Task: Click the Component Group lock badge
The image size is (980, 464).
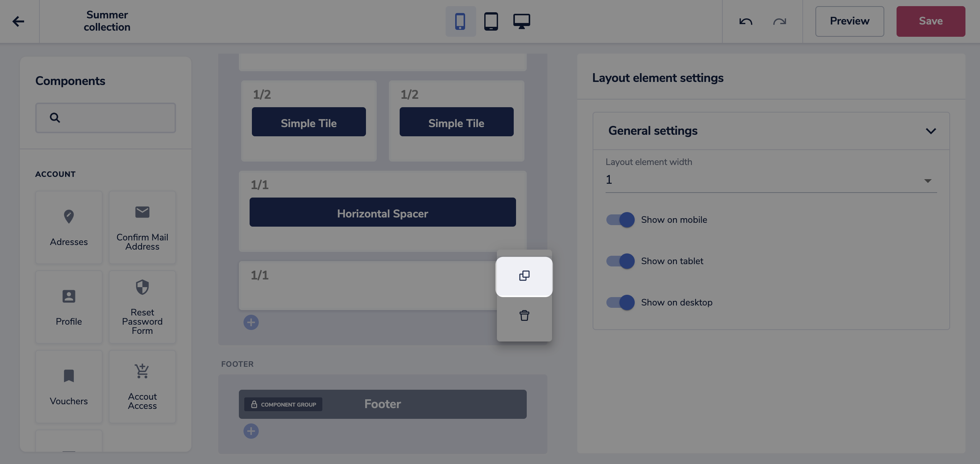Action: (283, 404)
